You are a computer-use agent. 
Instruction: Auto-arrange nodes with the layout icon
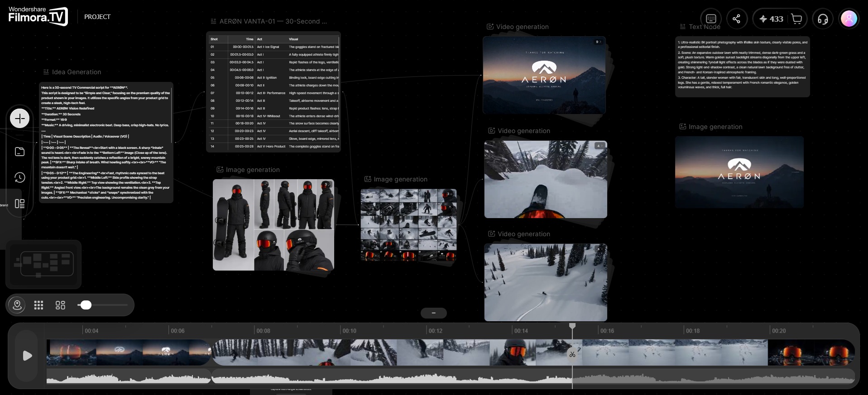pyautogui.click(x=60, y=305)
